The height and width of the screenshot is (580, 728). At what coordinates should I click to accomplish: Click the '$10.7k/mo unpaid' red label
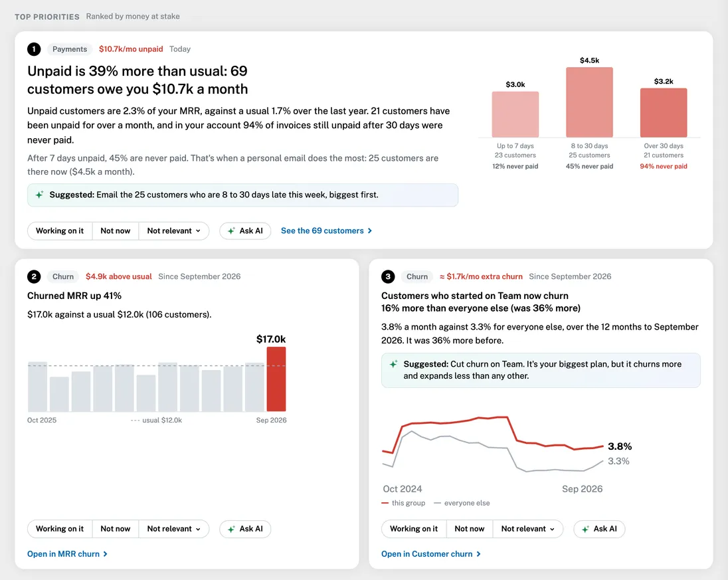[x=131, y=49]
